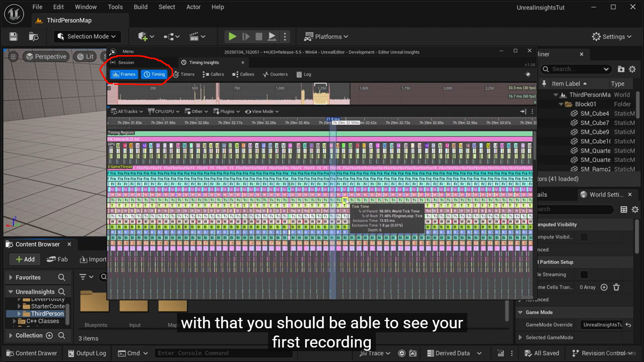Image resolution: width=644 pixels, height=362 pixels.
Task: Open the Outliner settings gear
Action: (632, 69)
